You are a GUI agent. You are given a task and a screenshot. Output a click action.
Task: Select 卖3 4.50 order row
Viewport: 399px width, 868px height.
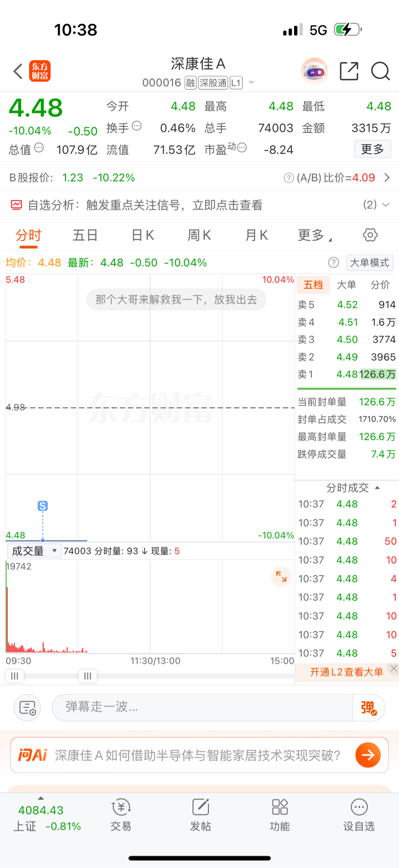(347, 340)
